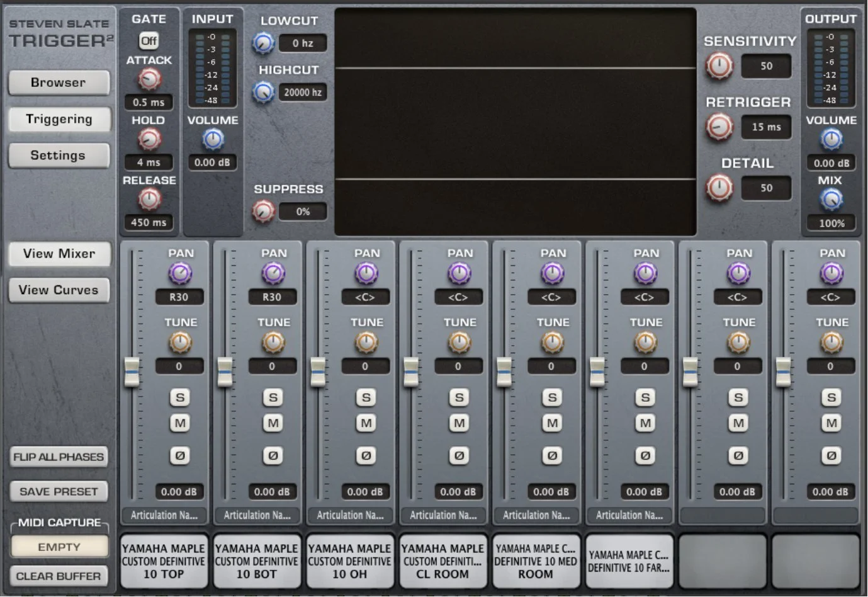Click the gate Attack knob
Viewport: 868px width, 597px height.
[x=149, y=79]
